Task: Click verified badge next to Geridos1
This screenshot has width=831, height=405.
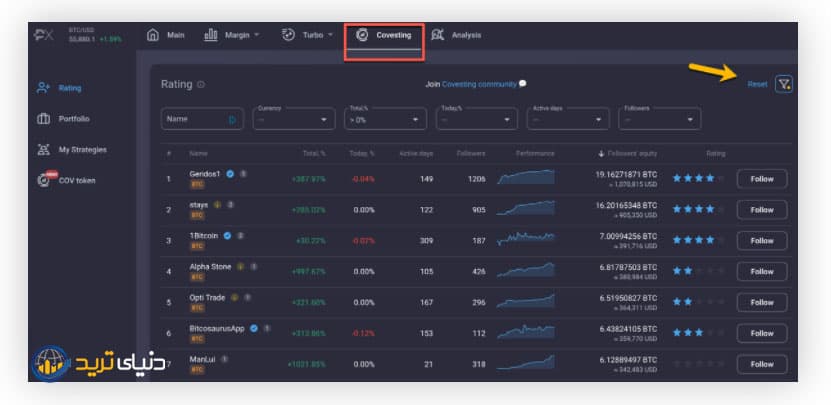Action: point(230,173)
